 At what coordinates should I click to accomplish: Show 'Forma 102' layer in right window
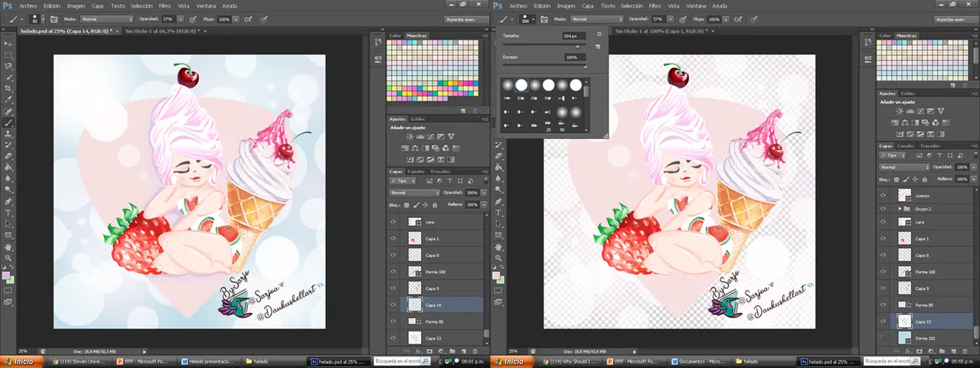[x=884, y=337]
